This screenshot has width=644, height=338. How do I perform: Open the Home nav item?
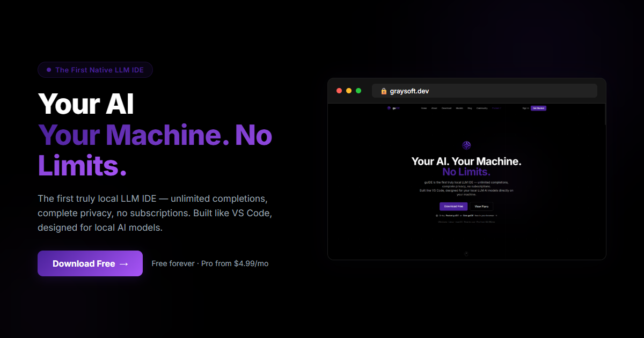tap(424, 108)
